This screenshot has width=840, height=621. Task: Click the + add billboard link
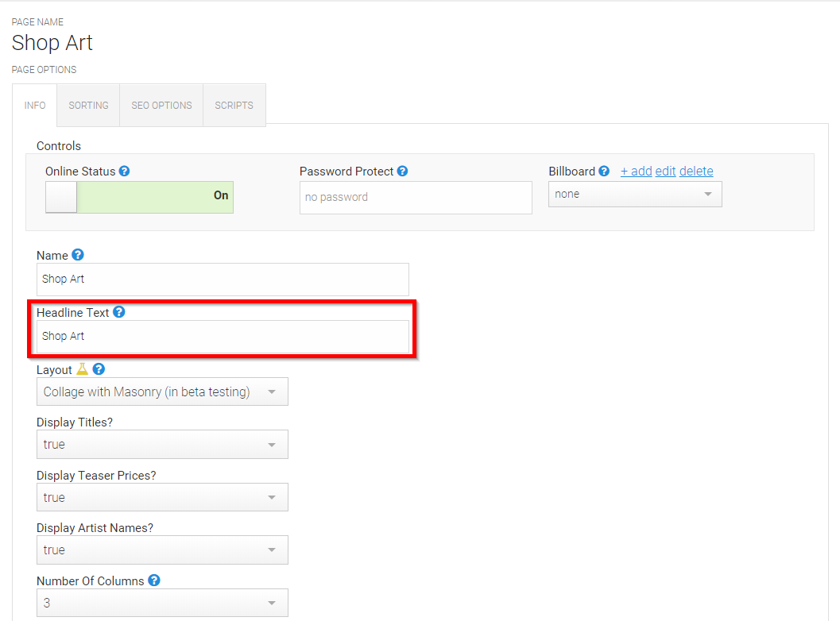click(x=636, y=172)
